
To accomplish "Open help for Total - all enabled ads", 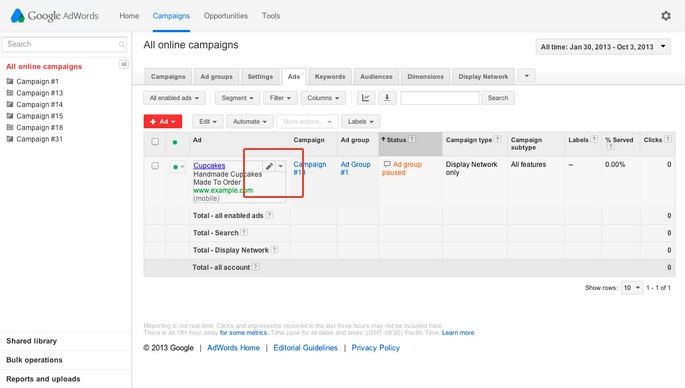I will [269, 215].
